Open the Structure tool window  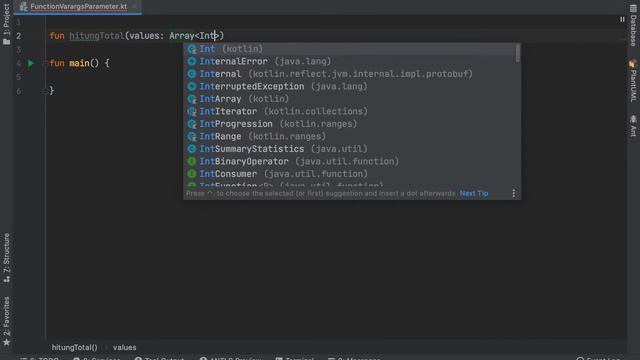tap(7, 258)
